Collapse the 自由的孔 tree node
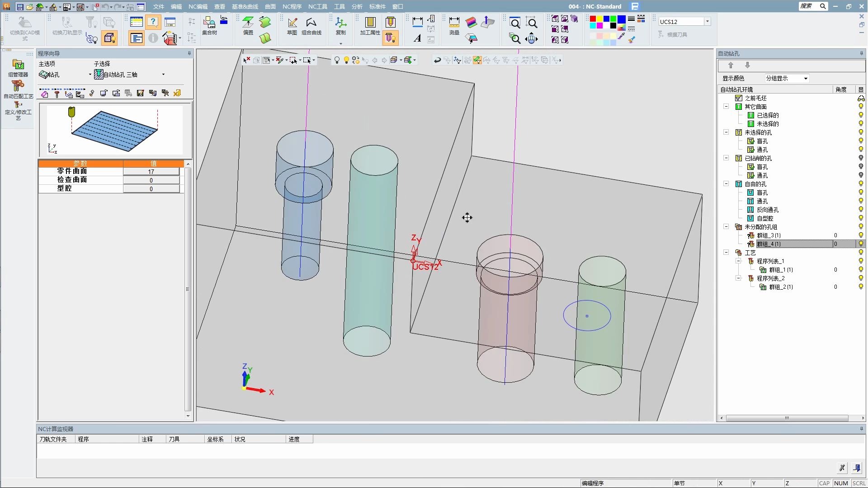The height and width of the screenshot is (488, 868). [x=726, y=184]
